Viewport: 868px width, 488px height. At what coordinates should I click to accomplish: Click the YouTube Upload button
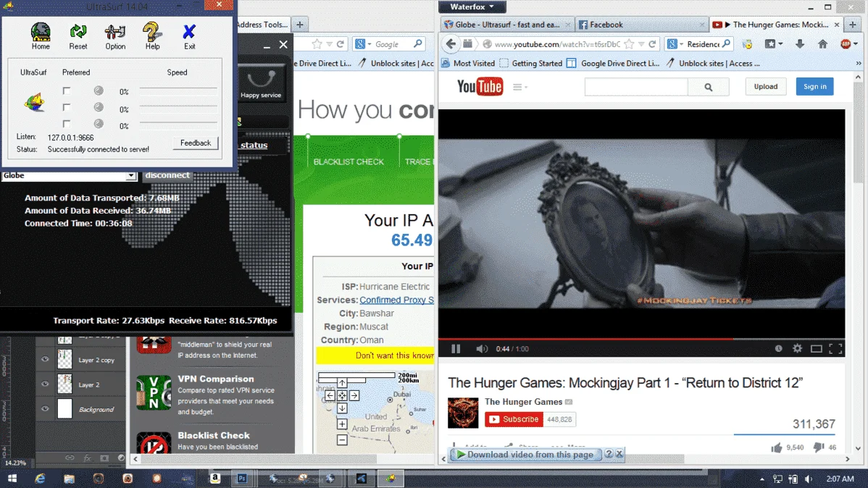[x=766, y=86]
